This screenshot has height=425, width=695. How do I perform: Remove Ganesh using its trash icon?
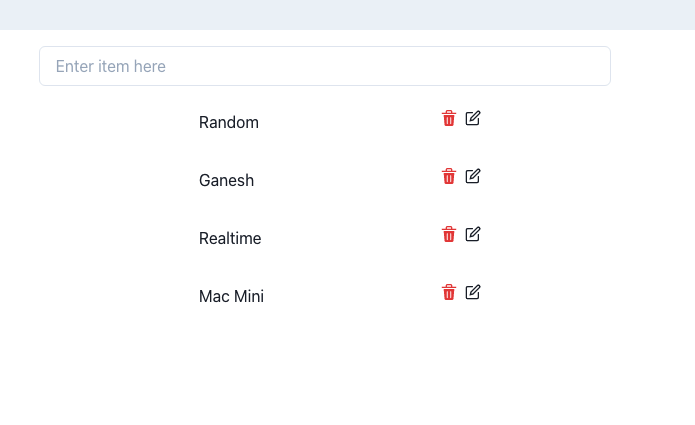(449, 176)
